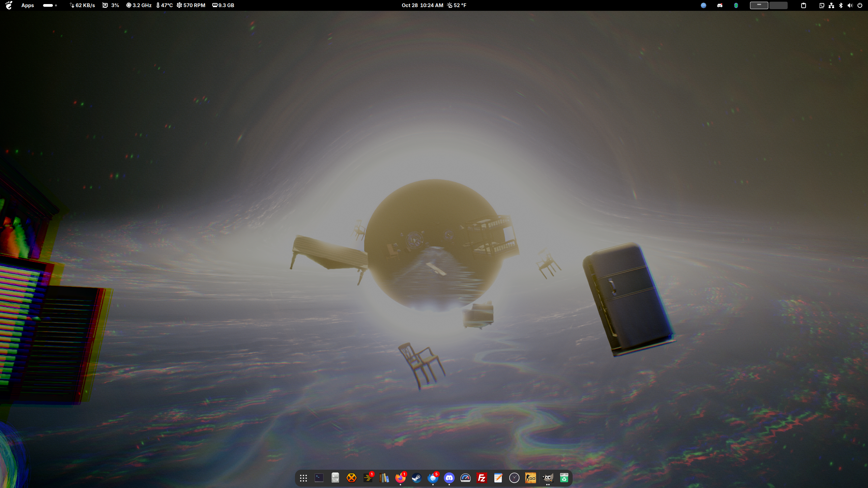Open the clipboard indicator dropdown
868x488 pixels.
coord(803,5)
